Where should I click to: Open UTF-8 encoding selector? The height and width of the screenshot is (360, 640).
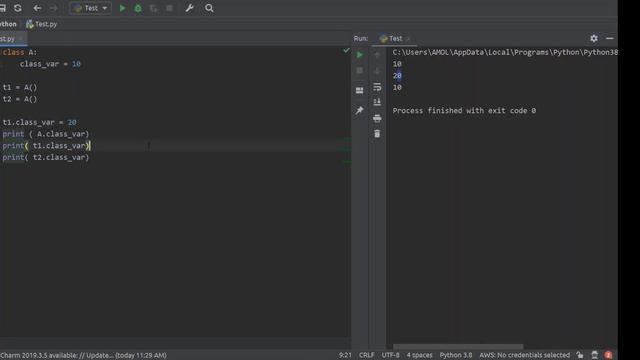[391, 355]
